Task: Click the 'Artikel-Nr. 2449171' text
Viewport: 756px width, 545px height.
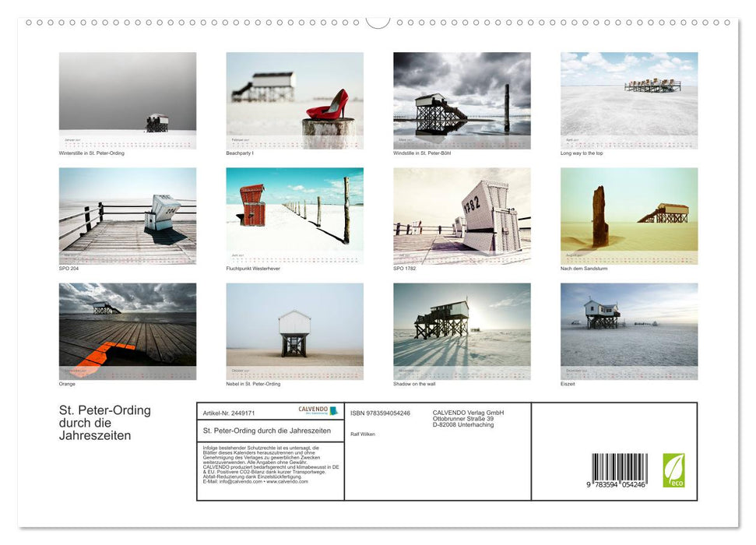Action: (229, 413)
